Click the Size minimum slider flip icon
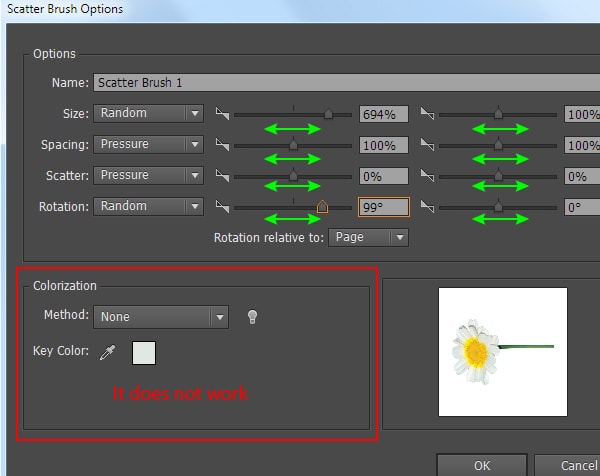Screen dimensions: 600x476 tap(222, 113)
